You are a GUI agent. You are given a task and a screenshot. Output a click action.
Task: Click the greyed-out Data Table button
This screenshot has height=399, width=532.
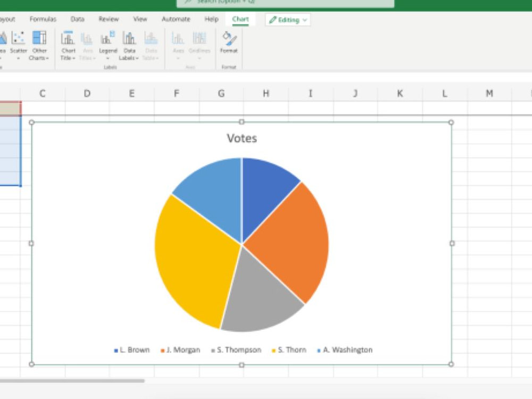pyautogui.click(x=151, y=45)
